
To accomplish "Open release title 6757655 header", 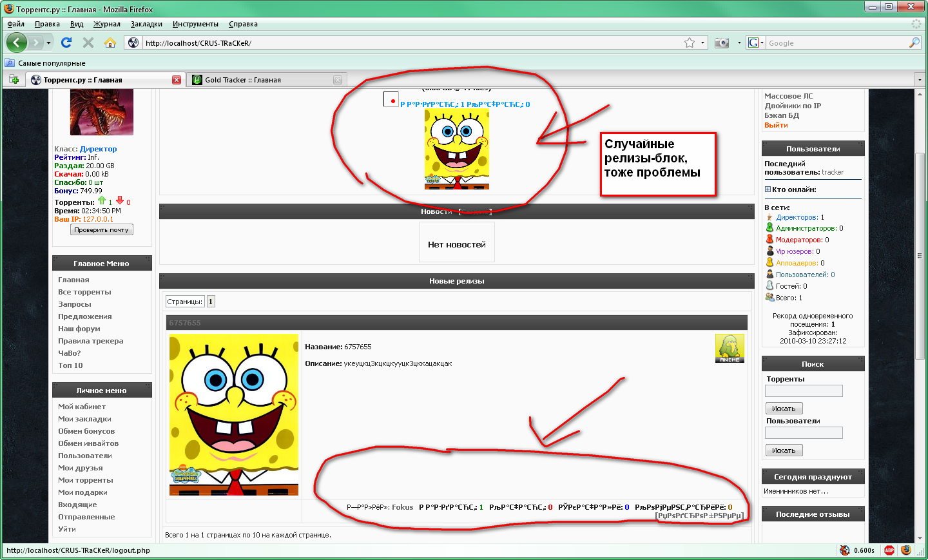I will 185,323.
